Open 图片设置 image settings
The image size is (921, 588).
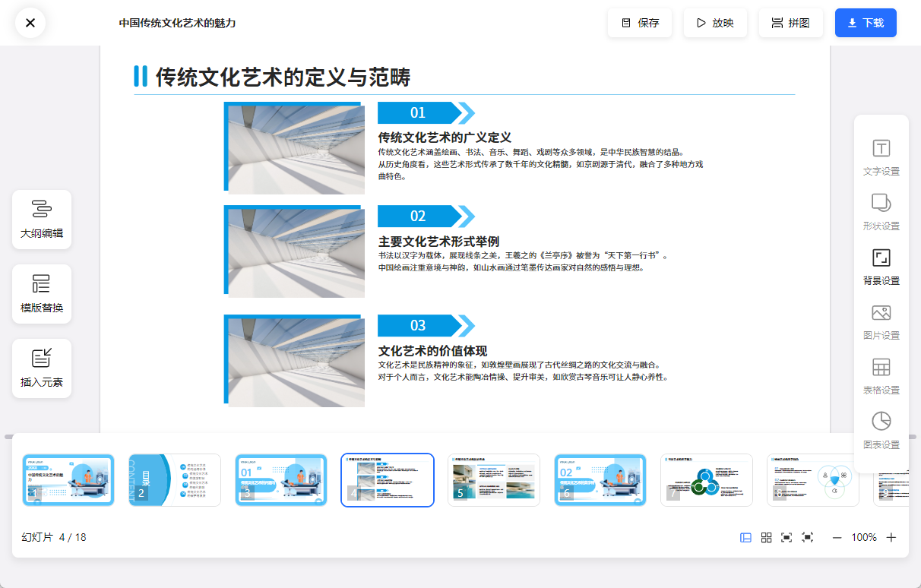[881, 322]
